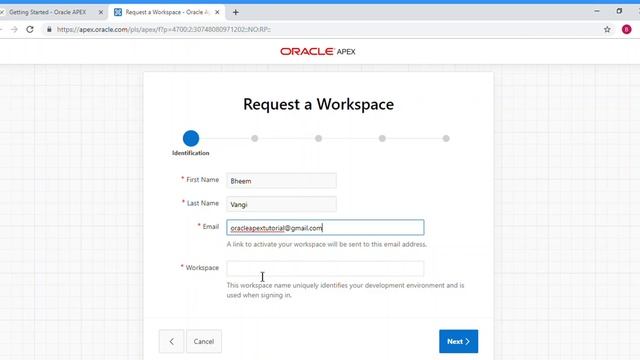Select the Request a Workspace tab

[x=167, y=12]
